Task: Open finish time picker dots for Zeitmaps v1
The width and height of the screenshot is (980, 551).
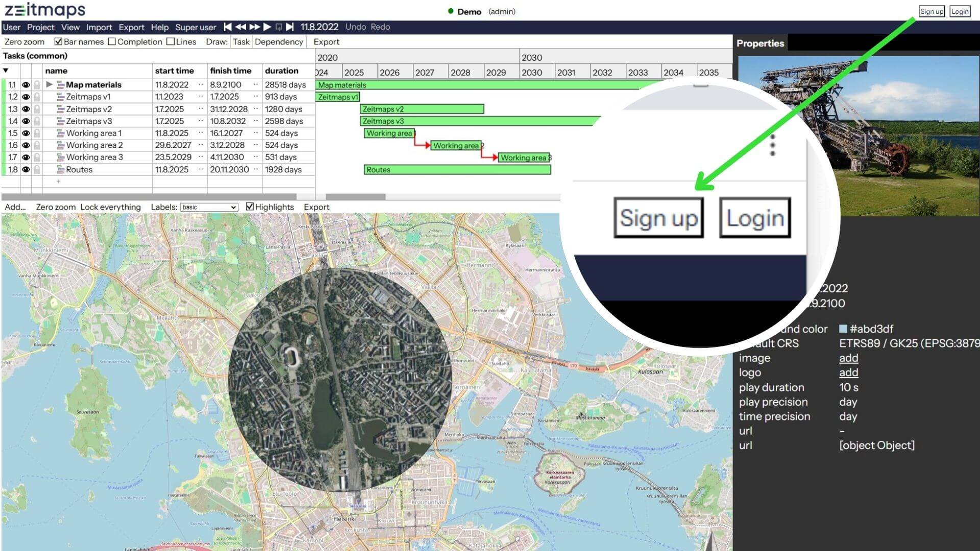Action: point(256,97)
